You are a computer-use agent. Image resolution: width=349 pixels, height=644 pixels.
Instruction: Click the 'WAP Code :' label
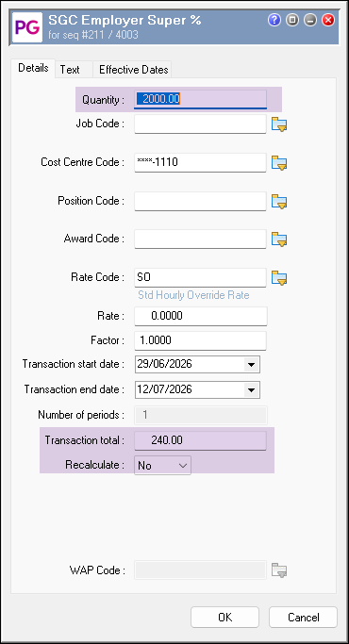click(x=97, y=570)
